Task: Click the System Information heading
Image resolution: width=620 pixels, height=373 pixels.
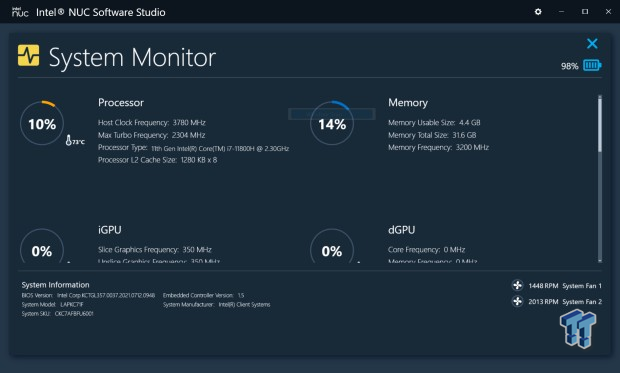Action: (x=55, y=285)
